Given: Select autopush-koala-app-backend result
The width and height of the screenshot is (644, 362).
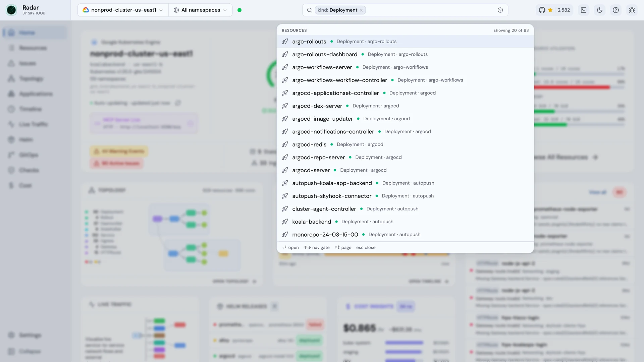Looking at the screenshot, I should (405, 183).
